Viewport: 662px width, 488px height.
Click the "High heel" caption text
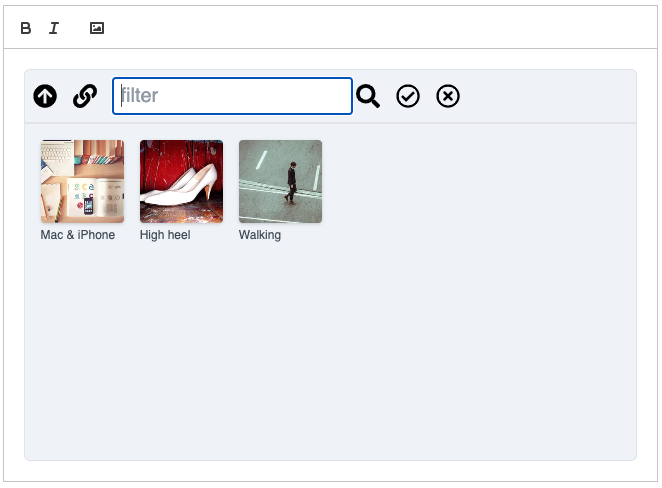click(165, 235)
